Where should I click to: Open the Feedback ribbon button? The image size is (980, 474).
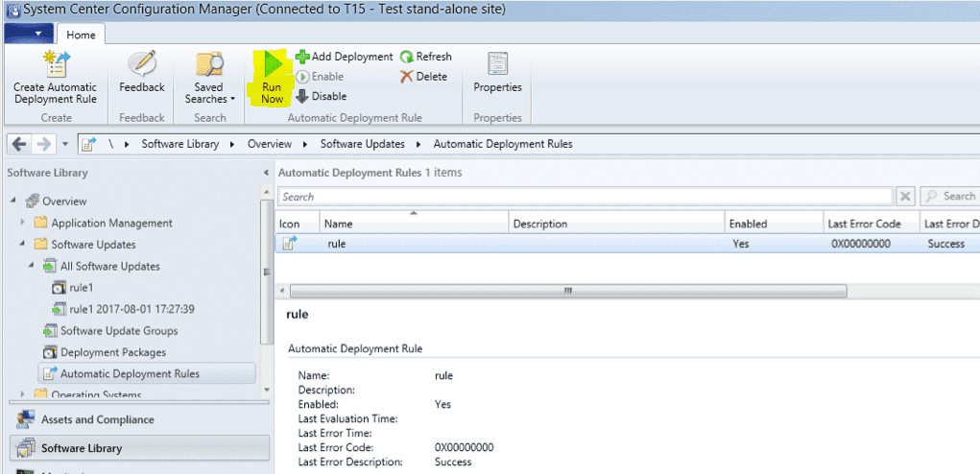[x=142, y=72]
